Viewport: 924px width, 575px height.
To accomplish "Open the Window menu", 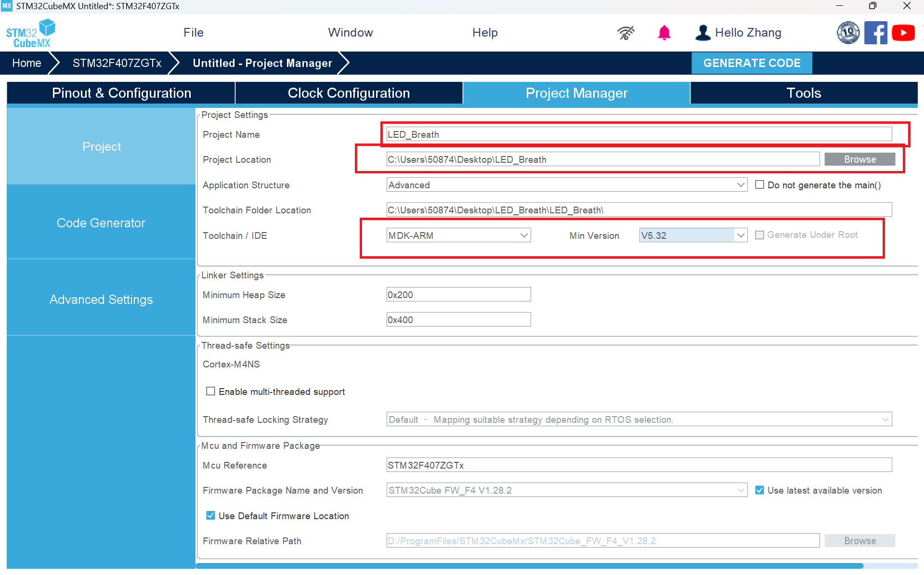I will (x=351, y=33).
